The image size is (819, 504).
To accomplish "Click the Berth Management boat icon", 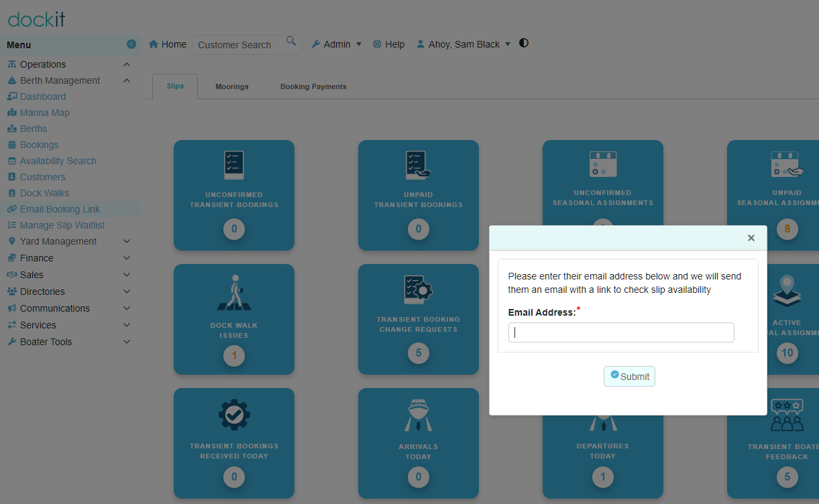I will click(12, 80).
